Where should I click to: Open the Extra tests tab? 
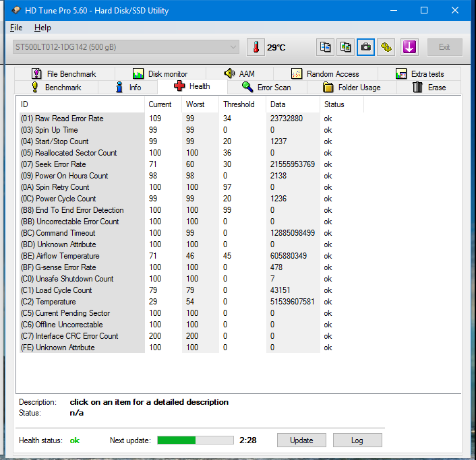419,74
